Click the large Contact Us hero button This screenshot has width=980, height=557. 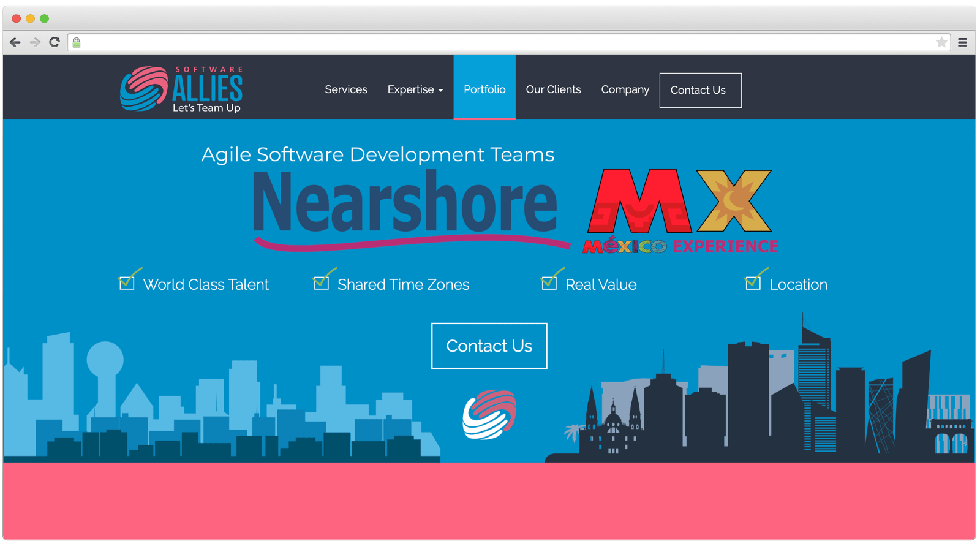coord(489,346)
